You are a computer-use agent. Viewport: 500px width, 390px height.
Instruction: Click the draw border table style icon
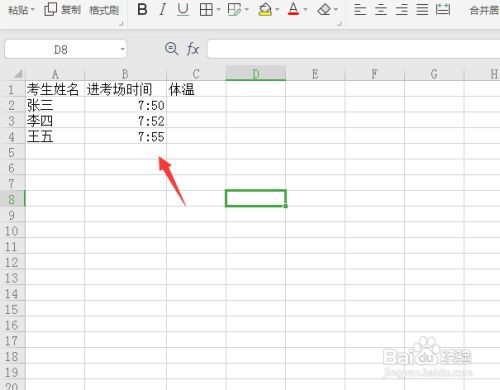pyautogui.click(x=234, y=10)
